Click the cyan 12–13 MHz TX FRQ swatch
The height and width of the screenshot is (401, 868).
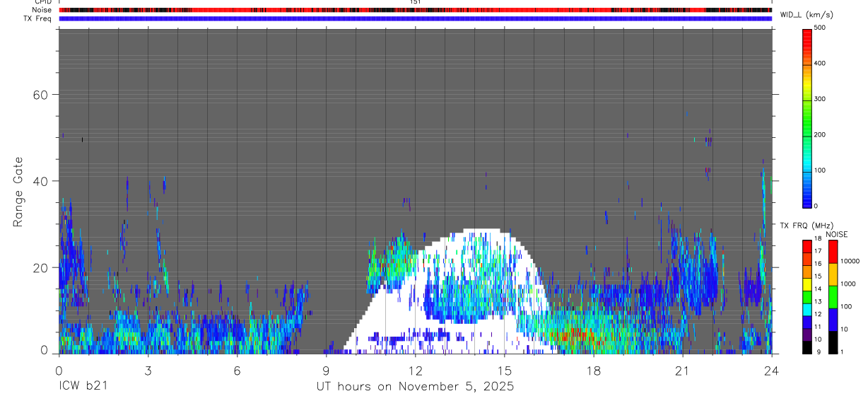tap(807, 310)
